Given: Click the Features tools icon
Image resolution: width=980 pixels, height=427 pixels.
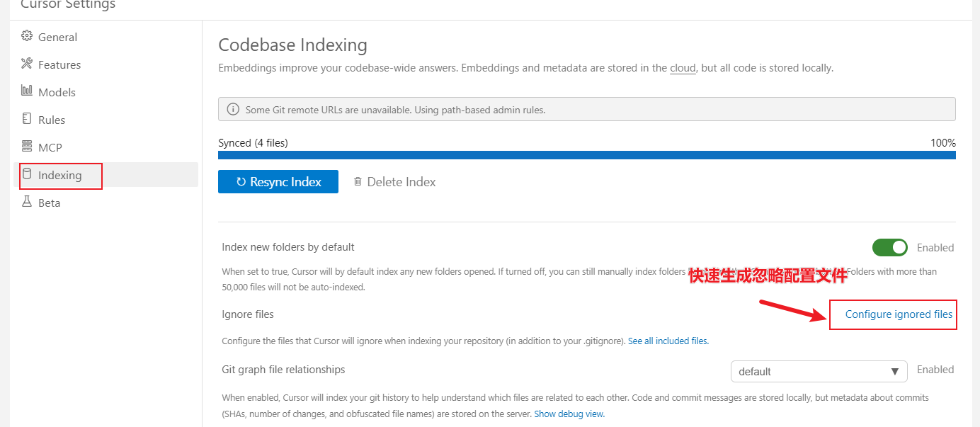Looking at the screenshot, I should coord(27,64).
